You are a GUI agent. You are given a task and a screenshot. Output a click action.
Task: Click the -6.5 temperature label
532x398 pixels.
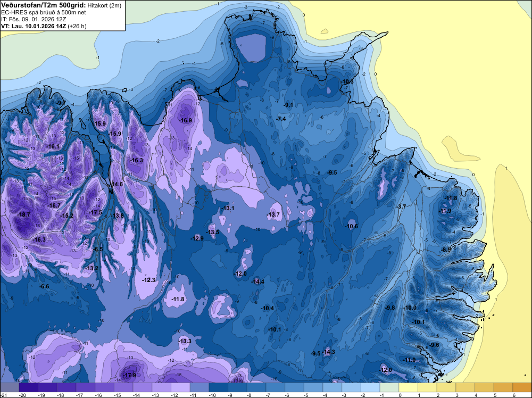point(98,249)
